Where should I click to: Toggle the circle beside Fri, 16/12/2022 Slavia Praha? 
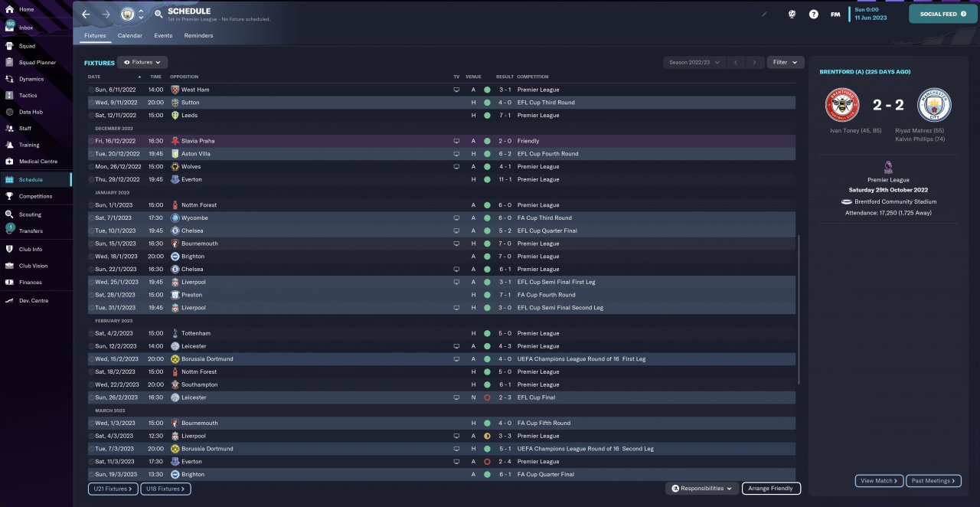pyautogui.click(x=91, y=141)
